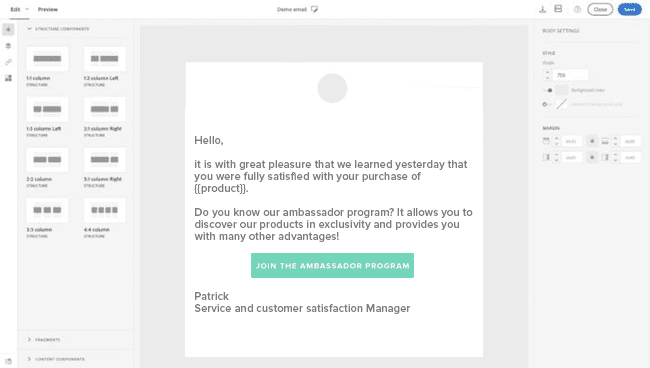
Task: Click Join the Ambassador Program button
Action: tap(332, 266)
